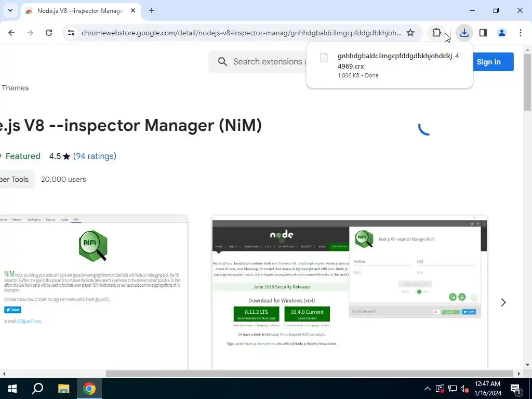This screenshot has height=399, width=532.
Task: Click the address bar URL
Action: click(241, 33)
